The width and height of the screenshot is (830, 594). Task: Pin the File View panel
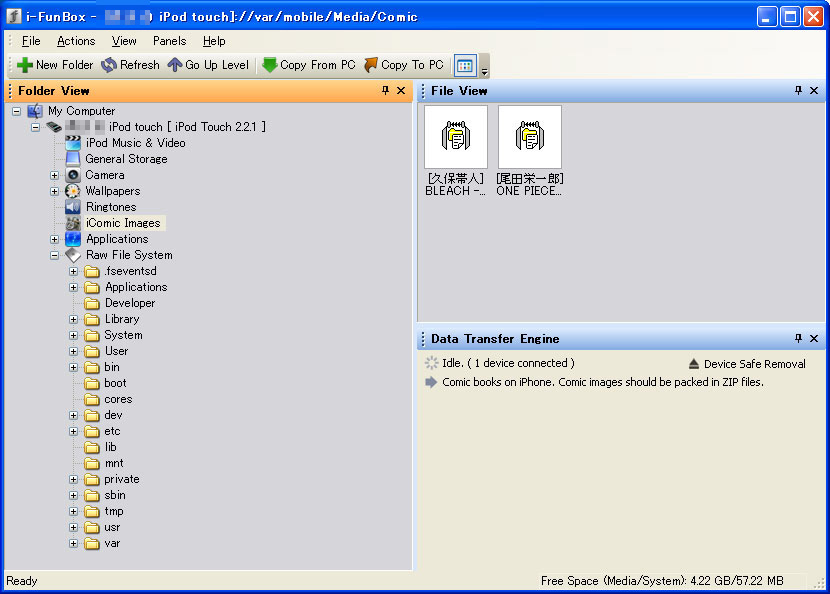click(x=798, y=91)
